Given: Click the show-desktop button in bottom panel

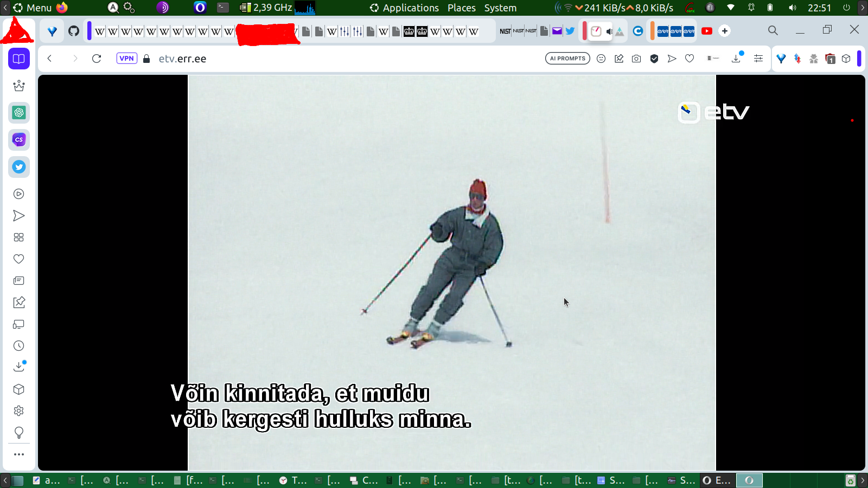Looking at the screenshot, I should pyautogui.click(x=18, y=480).
